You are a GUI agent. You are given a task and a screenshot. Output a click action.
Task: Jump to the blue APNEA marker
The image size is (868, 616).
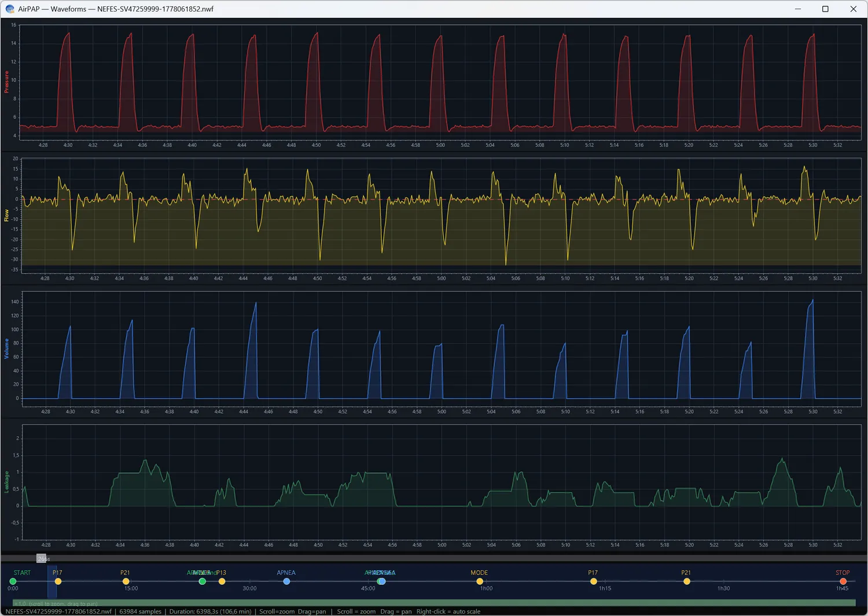coord(286,581)
